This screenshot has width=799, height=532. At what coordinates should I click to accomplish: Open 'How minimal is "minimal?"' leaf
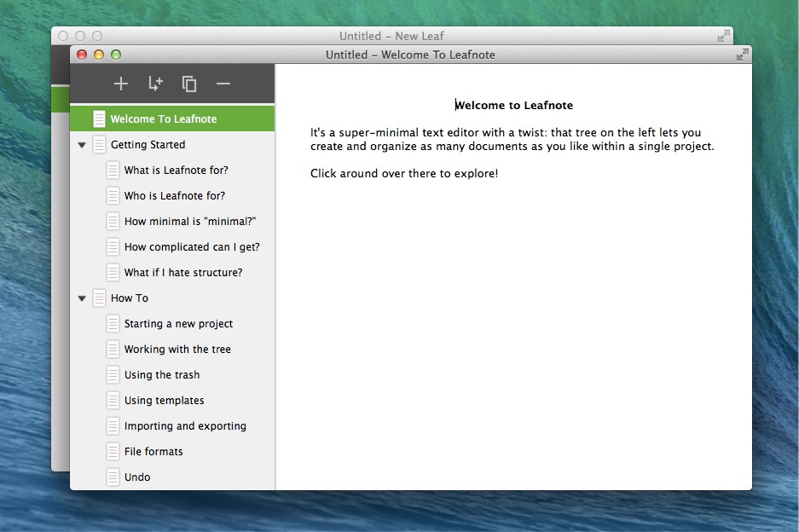(x=172, y=221)
